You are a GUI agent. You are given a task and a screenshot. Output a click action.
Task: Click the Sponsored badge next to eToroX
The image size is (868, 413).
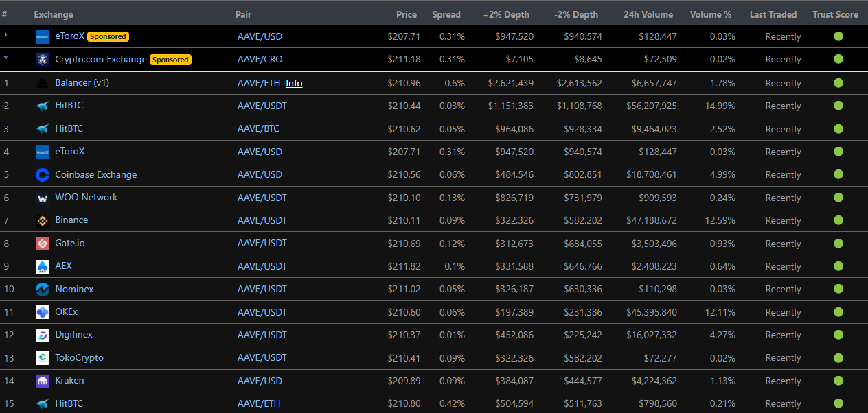coord(108,36)
